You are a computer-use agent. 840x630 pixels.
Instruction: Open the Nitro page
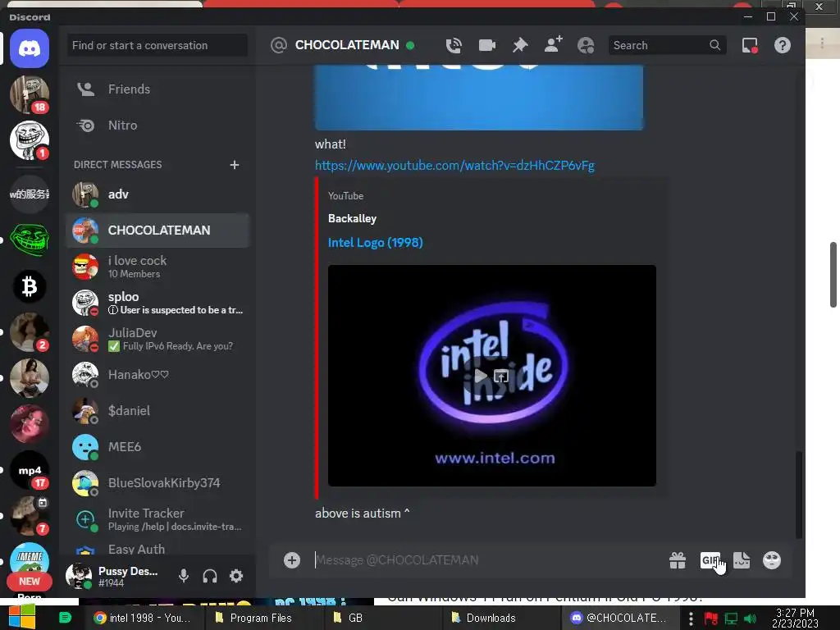157,126
